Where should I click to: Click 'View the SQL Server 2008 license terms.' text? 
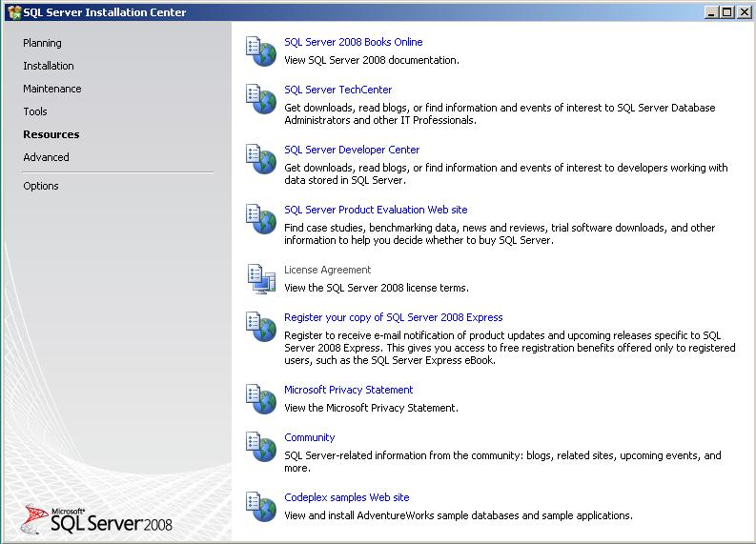tap(377, 288)
